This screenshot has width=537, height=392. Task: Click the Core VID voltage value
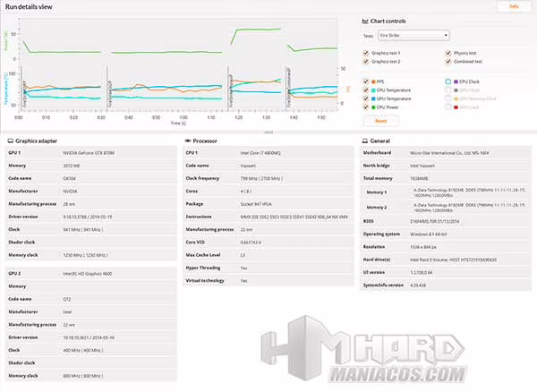coord(251,243)
